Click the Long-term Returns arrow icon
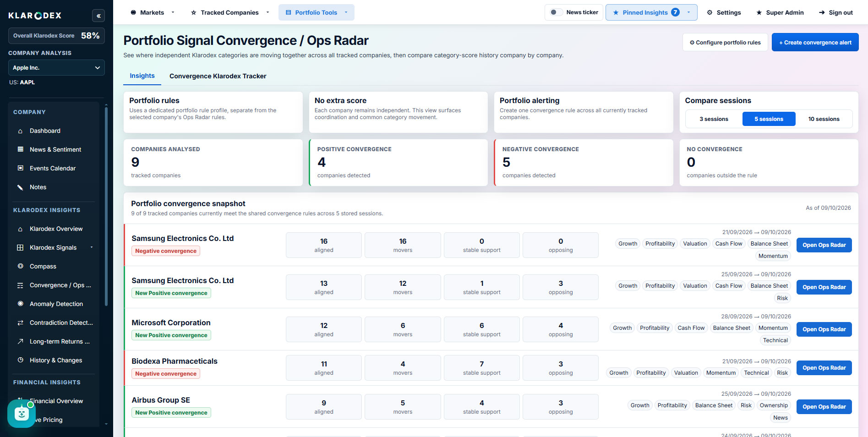Image resolution: width=868 pixels, height=437 pixels. 20,341
